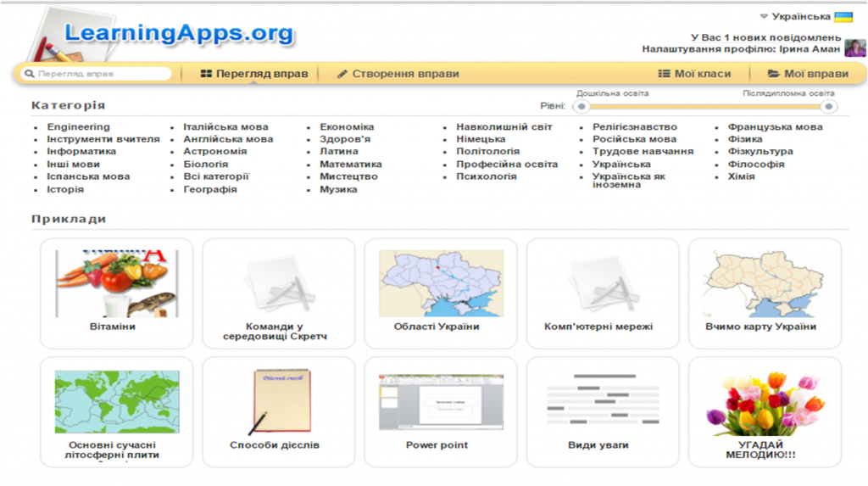Select the Музика category
The height and width of the screenshot is (486, 868).
coord(338,189)
